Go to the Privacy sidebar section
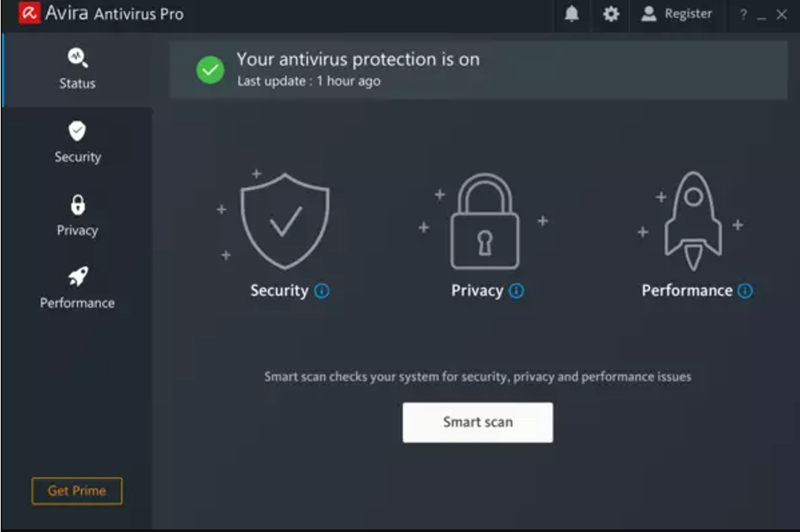The image size is (800, 532). click(x=77, y=216)
